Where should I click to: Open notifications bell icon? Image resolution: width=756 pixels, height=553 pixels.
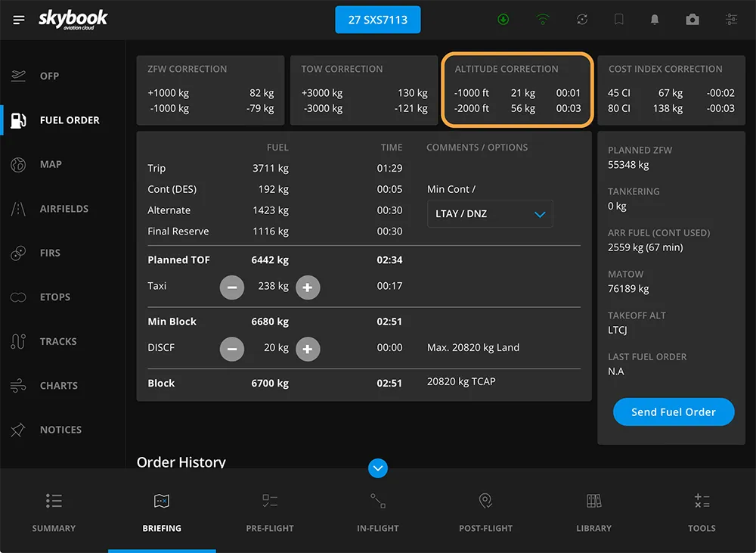(655, 20)
